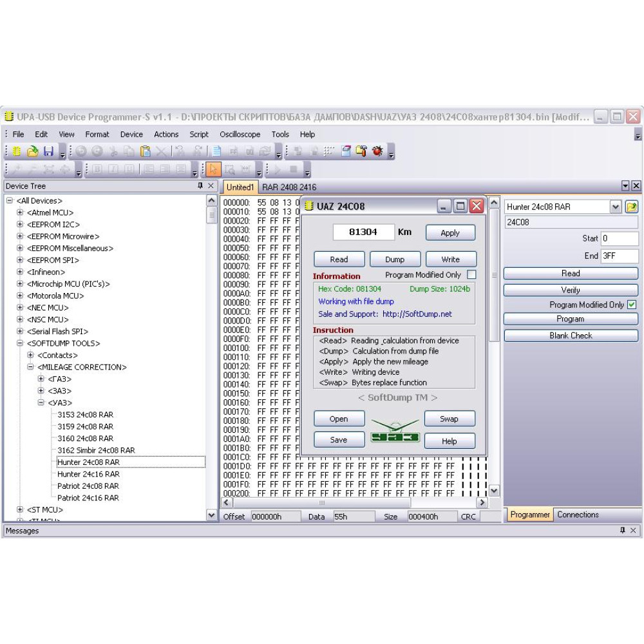Image resolution: width=644 pixels, height=644 pixels.
Task: Open the Oscilloscope menu
Action: pyautogui.click(x=240, y=135)
